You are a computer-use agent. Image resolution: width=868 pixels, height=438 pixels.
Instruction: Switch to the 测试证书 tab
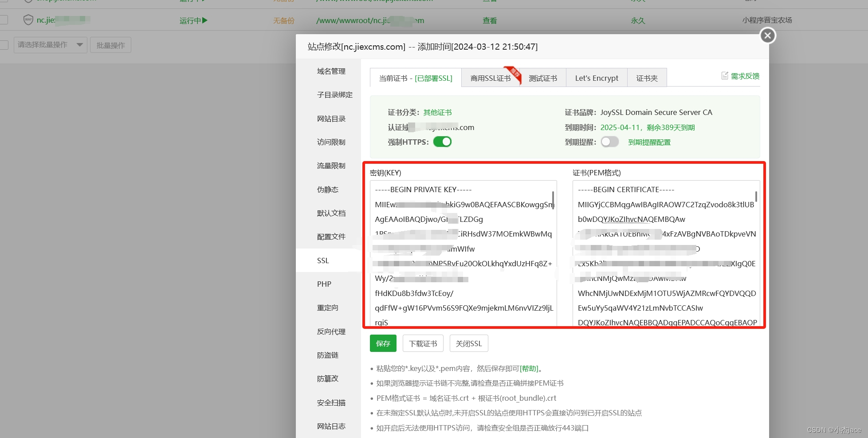point(543,78)
